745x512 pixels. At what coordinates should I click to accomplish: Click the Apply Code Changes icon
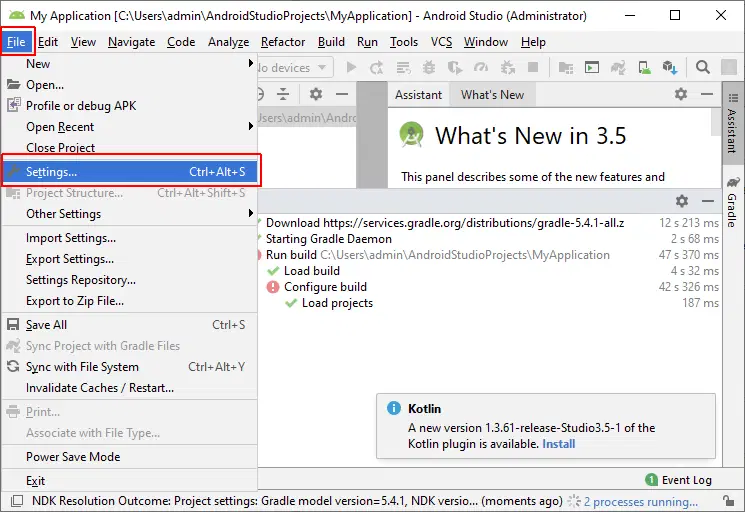tap(403, 67)
